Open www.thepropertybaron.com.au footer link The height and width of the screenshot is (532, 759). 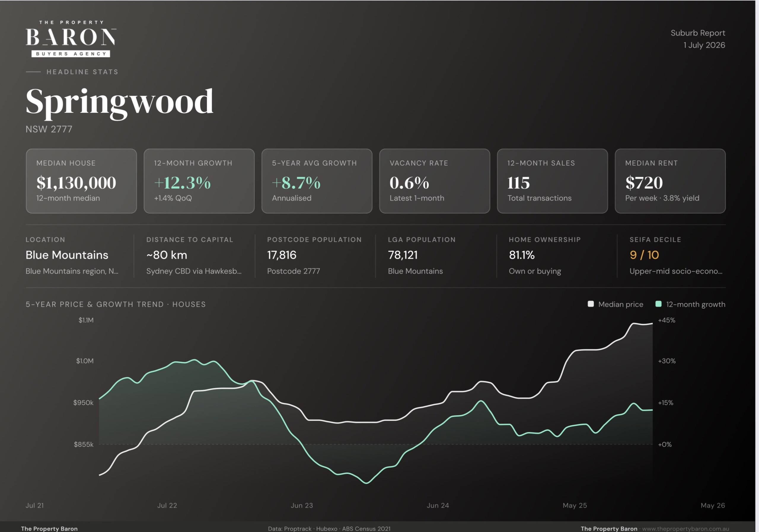685,529
